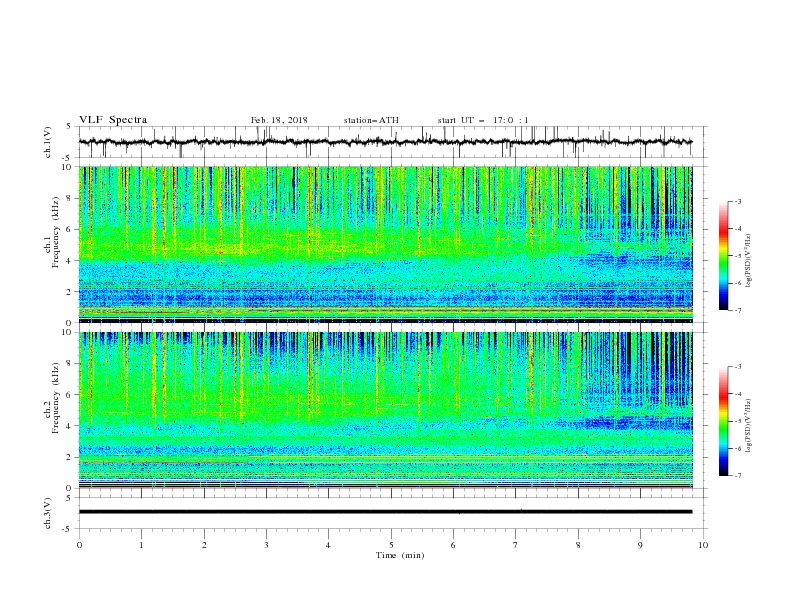Click the time axis tick label "3"
This screenshot has height=612, width=792.
pos(266,545)
